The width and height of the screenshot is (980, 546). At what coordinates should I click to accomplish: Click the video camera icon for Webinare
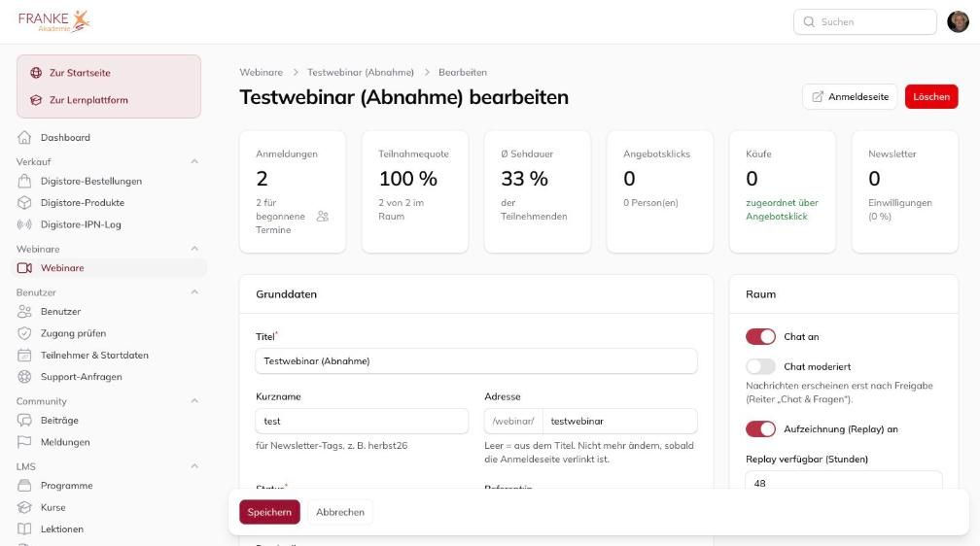pos(24,268)
